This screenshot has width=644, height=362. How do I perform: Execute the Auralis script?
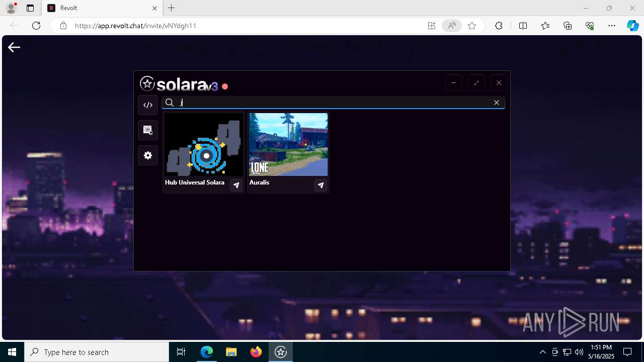tap(320, 186)
